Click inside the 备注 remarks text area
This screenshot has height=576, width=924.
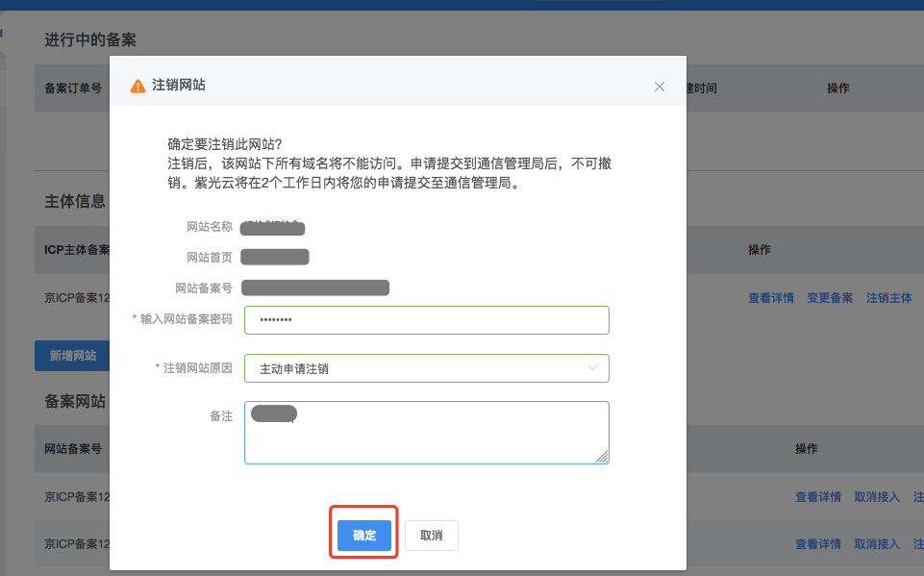(x=426, y=438)
